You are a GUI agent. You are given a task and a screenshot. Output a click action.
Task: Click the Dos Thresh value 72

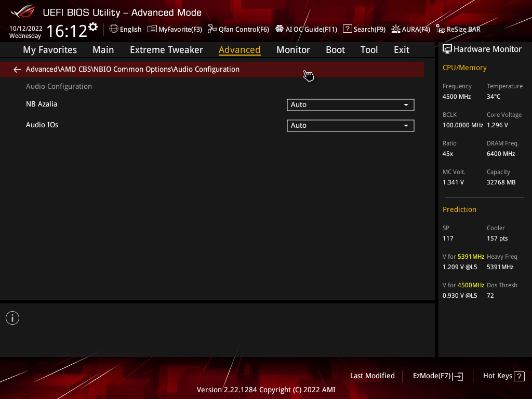click(490, 296)
